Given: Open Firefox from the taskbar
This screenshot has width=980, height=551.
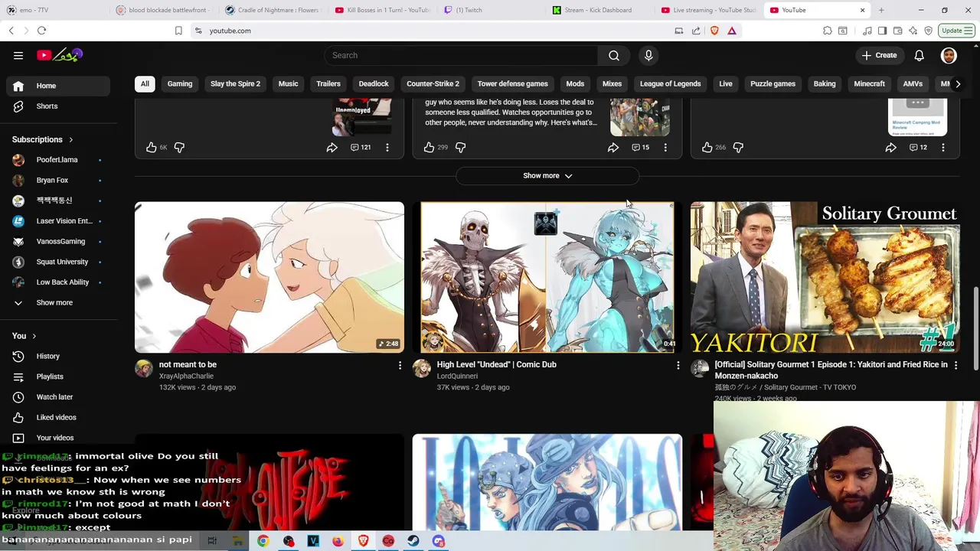Looking at the screenshot, I should tap(338, 541).
